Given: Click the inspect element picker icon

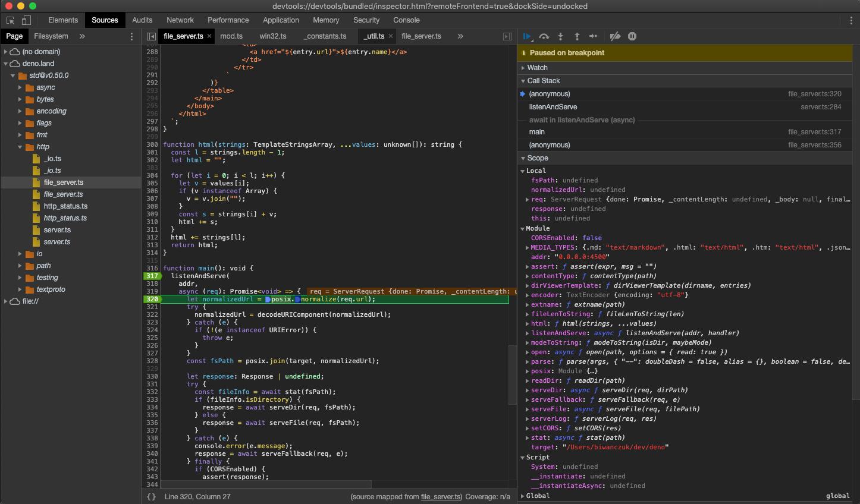Looking at the screenshot, I should coord(10,20).
